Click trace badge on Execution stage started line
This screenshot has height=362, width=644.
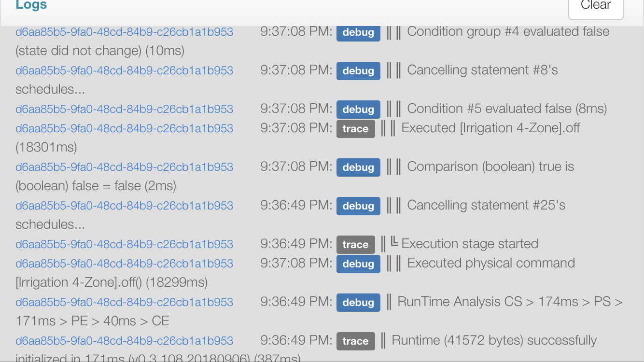pyautogui.click(x=356, y=245)
